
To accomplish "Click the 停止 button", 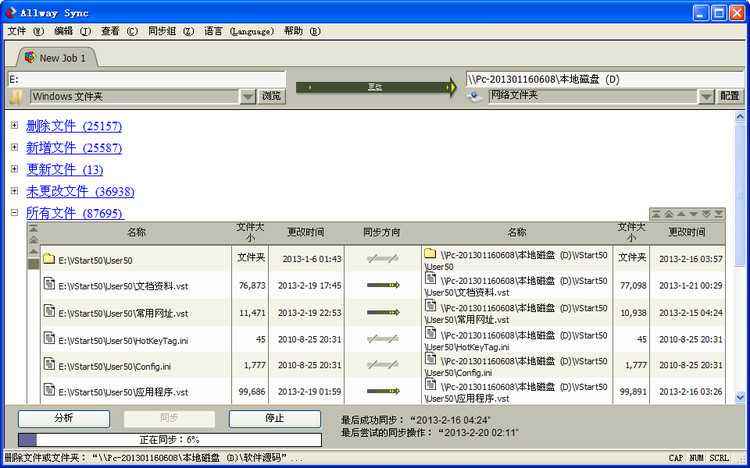I will [275, 419].
